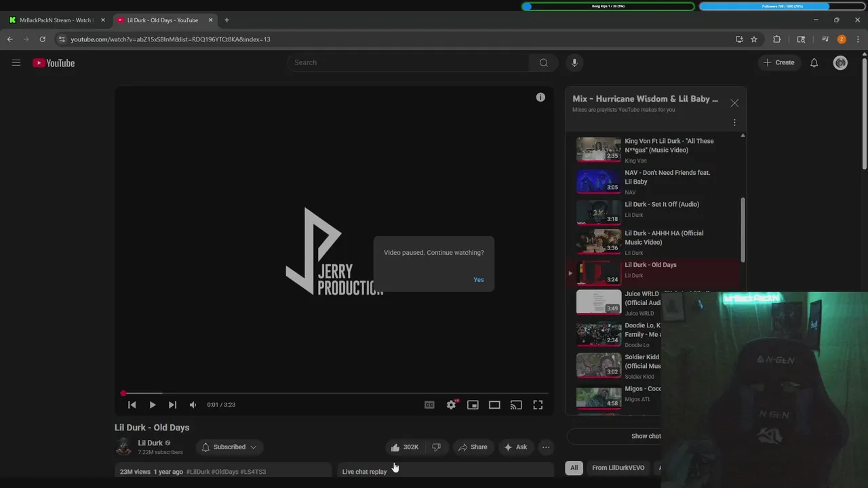868x488 pixels.
Task: Open the Live chat replay section
Action: (x=446, y=471)
